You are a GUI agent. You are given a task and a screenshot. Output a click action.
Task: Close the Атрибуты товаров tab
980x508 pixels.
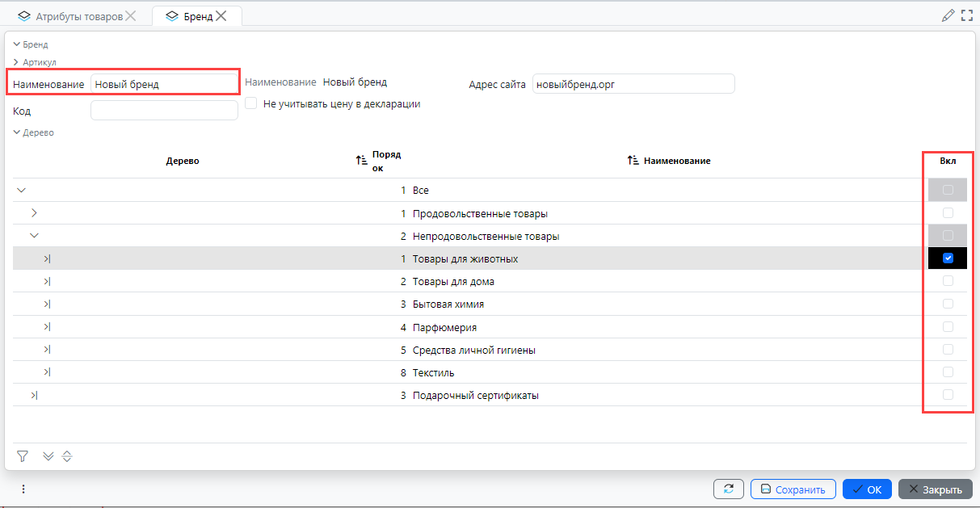pyautogui.click(x=131, y=16)
